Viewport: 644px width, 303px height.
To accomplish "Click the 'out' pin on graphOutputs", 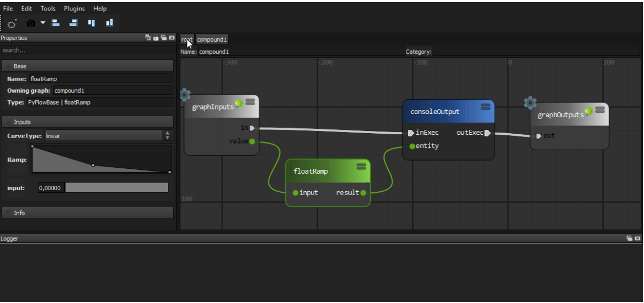I will click(539, 136).
